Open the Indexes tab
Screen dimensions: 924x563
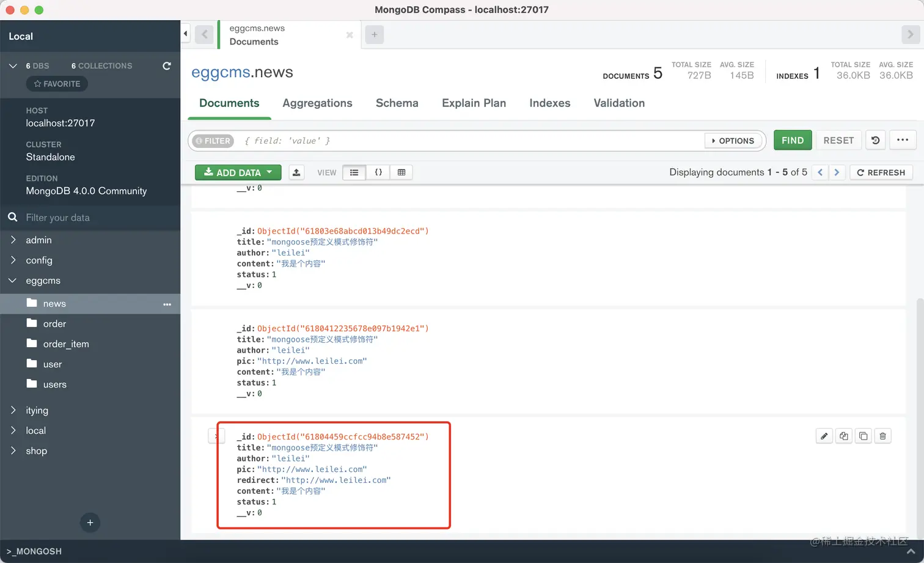click(x=550, y=103)
